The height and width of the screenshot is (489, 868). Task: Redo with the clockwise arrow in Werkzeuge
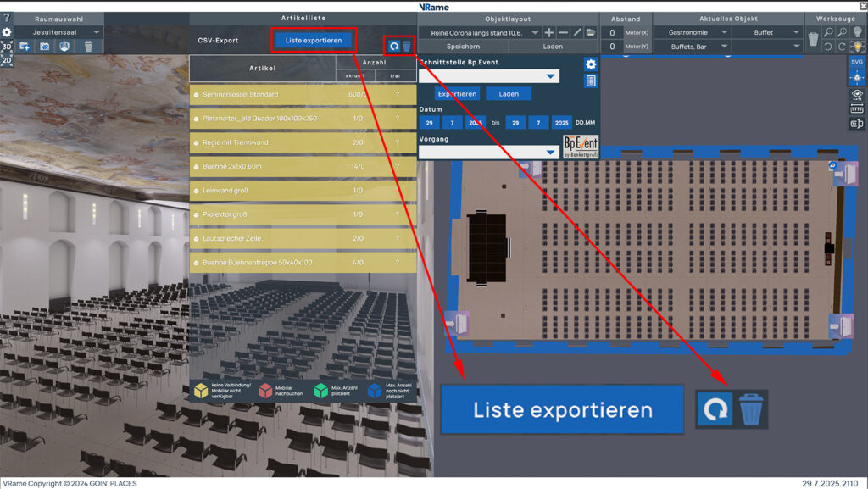842,47
